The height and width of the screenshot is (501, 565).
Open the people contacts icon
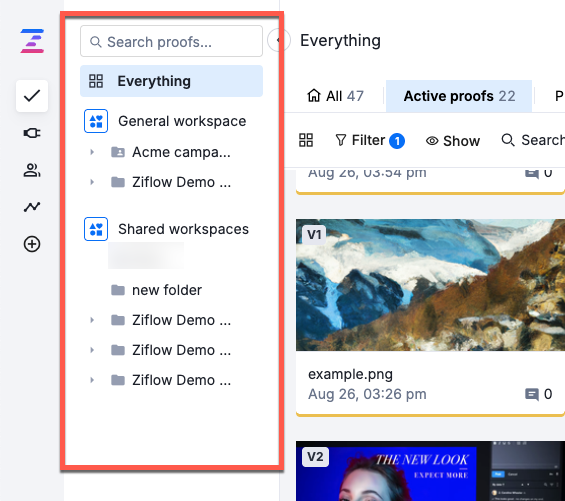(32, 170)
